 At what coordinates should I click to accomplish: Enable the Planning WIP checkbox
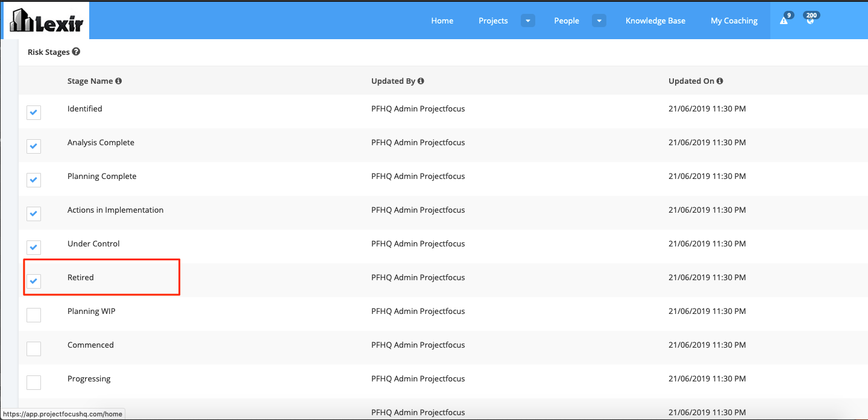pyautogui.click(x=34, y=315)
